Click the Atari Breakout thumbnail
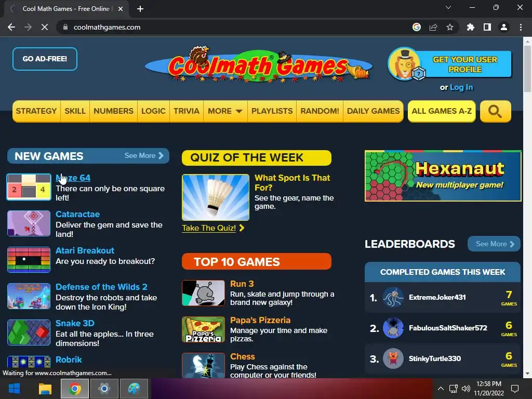Image resolution: width=532 pixels, height=399 pixels. (29, 260)
